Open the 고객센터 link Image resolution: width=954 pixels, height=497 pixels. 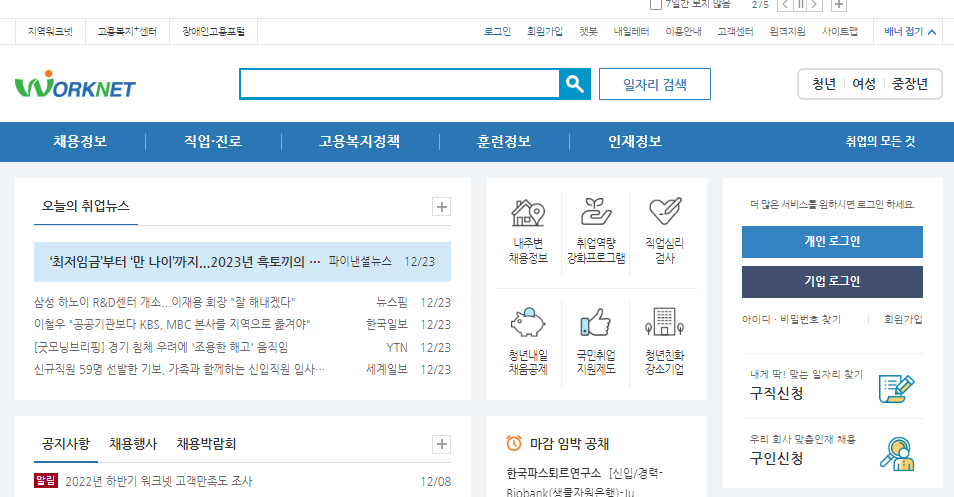[735, 32]
